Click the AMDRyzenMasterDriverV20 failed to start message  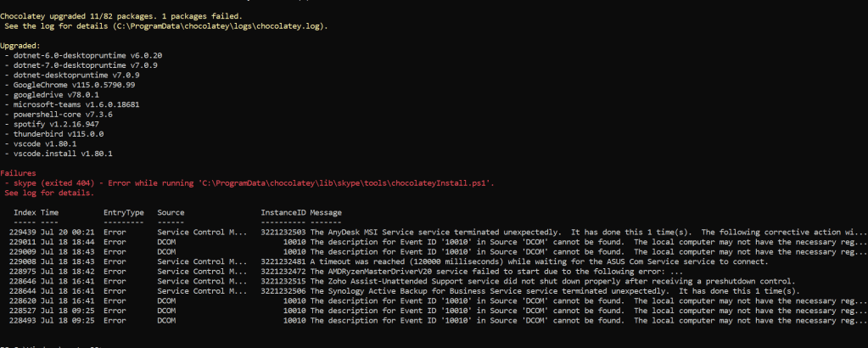(496, 272)
